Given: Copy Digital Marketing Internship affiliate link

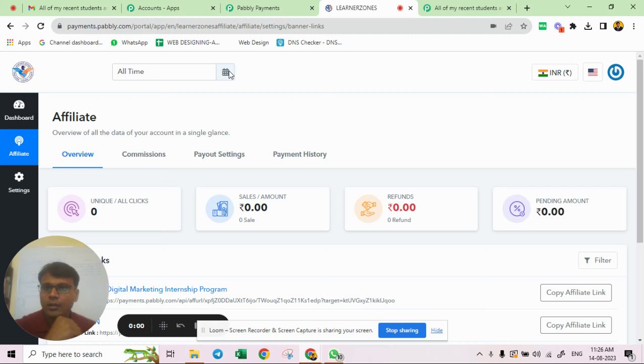Looking at the screenshot, I should coord(576,293).
